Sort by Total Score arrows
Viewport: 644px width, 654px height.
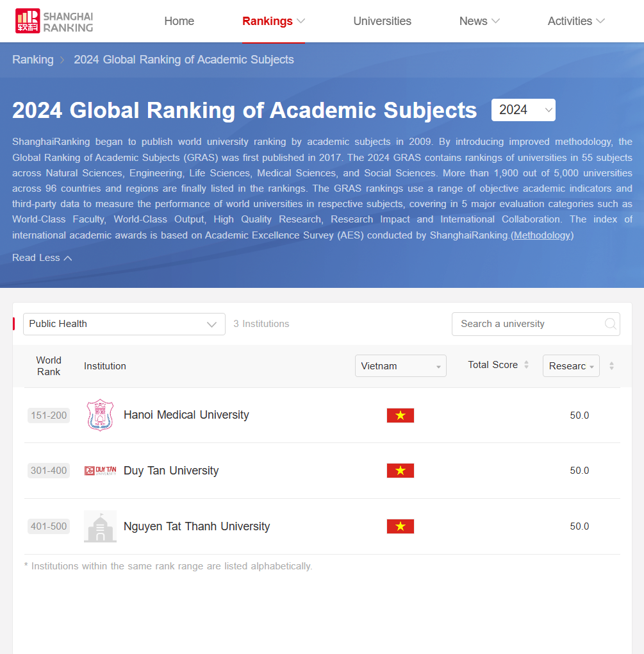point(527,365)
